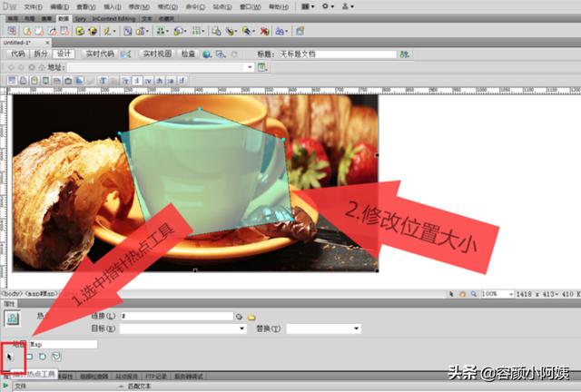Open the zoom level 100% selector
The image size is (581, 392).
click(497, 294)
